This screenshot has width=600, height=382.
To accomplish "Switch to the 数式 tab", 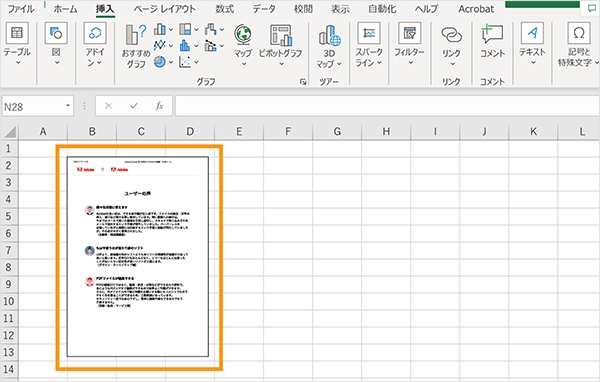I will click(x=225, y=8).
